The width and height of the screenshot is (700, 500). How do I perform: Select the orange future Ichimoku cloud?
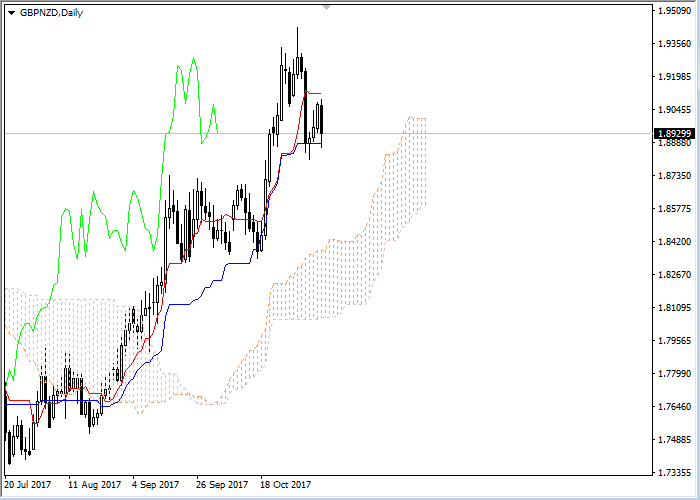pos(348,277)
